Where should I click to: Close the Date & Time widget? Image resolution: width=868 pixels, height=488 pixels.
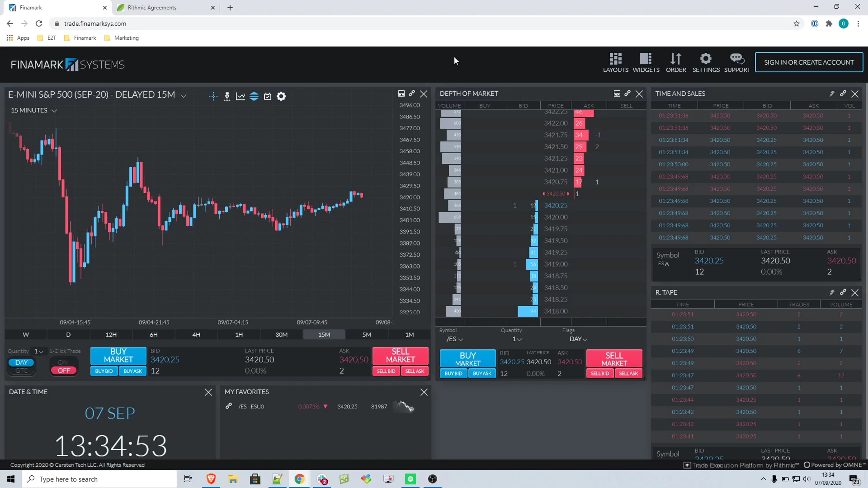pyautogui.click(x=208, y=392)
